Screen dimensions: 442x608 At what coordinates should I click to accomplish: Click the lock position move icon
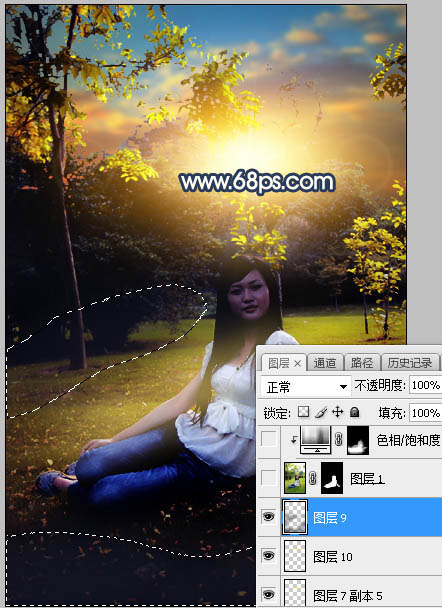point(338,412)
